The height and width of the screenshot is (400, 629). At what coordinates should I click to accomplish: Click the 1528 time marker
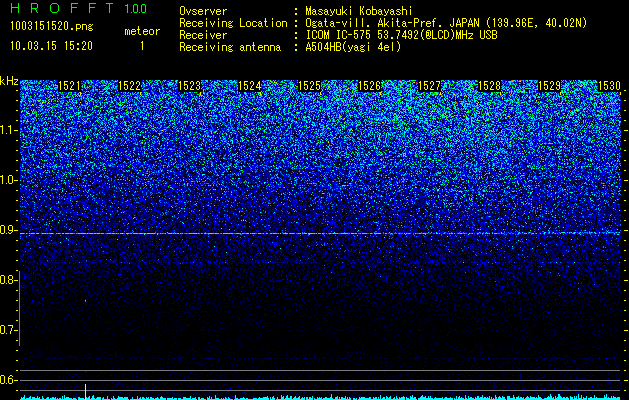(x=490, y=86)
